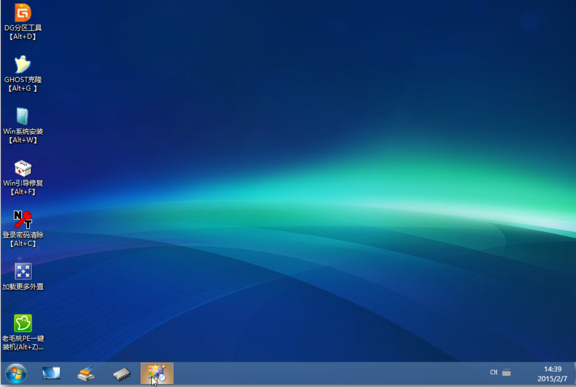Screen dimensions: 576x387
Task: Click the highlighted search tool taskbar icon
Action: 157,373
